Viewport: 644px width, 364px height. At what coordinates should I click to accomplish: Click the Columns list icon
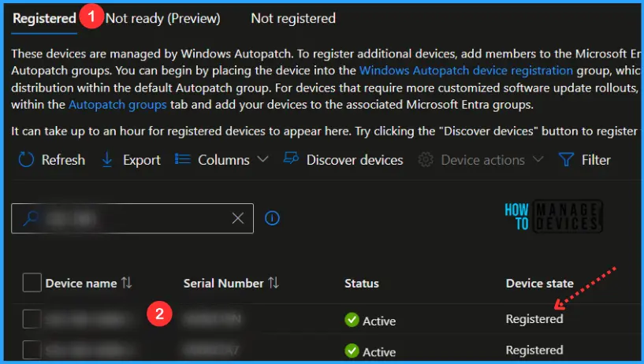pos(183,159)
